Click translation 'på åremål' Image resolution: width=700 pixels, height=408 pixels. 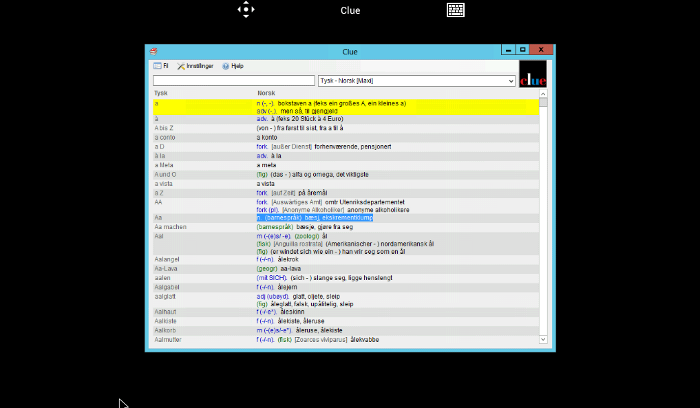(313, 193)
